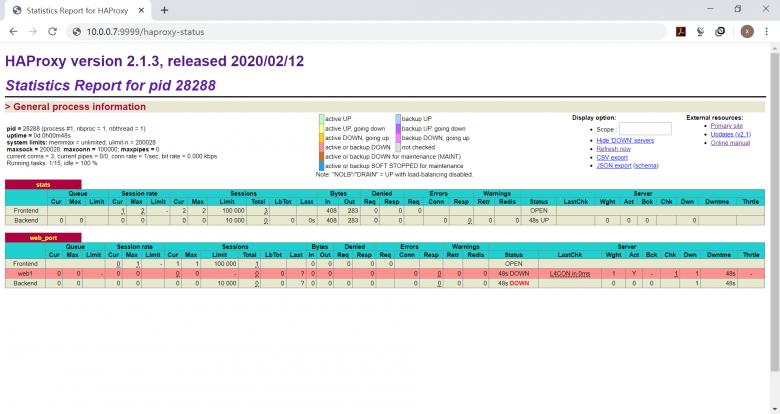This screenshot has width=780, height=414.
Task: Click the Statistics Report for pid 28288 heading
Action: 110,86
